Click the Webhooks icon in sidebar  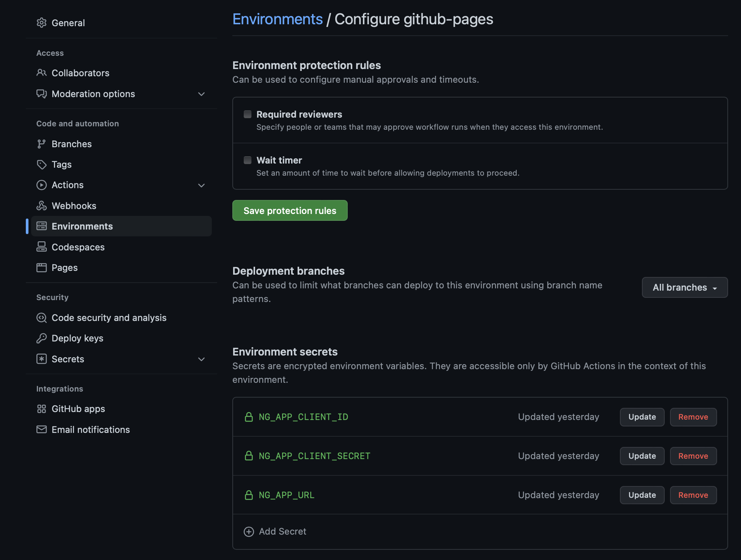click(42, 205)
